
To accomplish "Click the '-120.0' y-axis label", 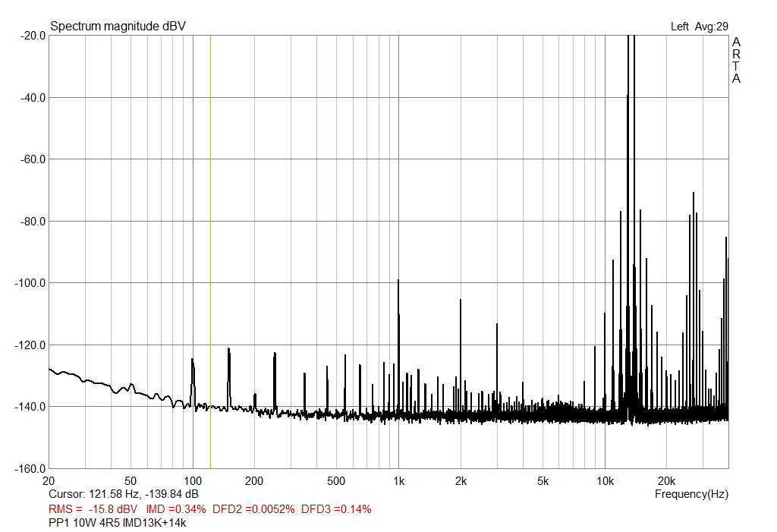I will [30, 345].
